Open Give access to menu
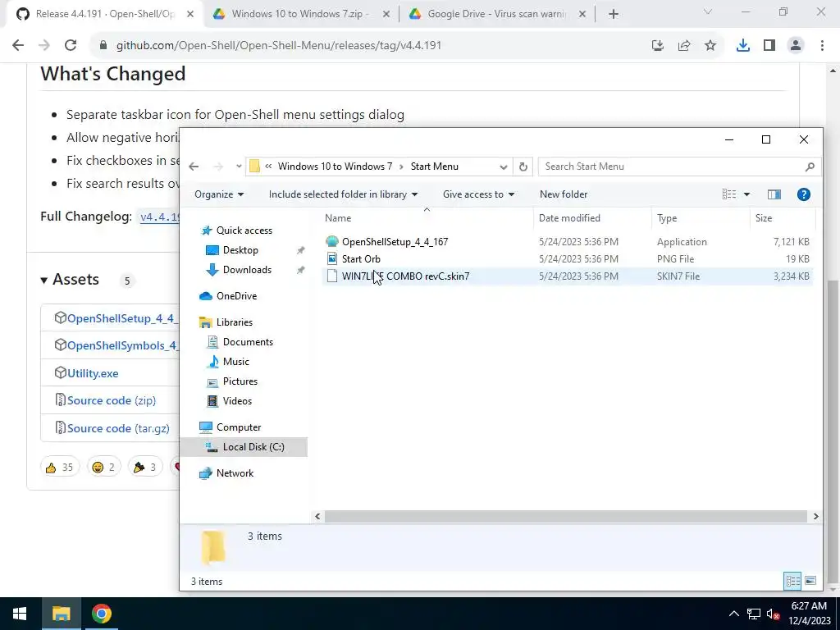The width and height of the screenshot is (840, 630). click(x=478, y=194)
